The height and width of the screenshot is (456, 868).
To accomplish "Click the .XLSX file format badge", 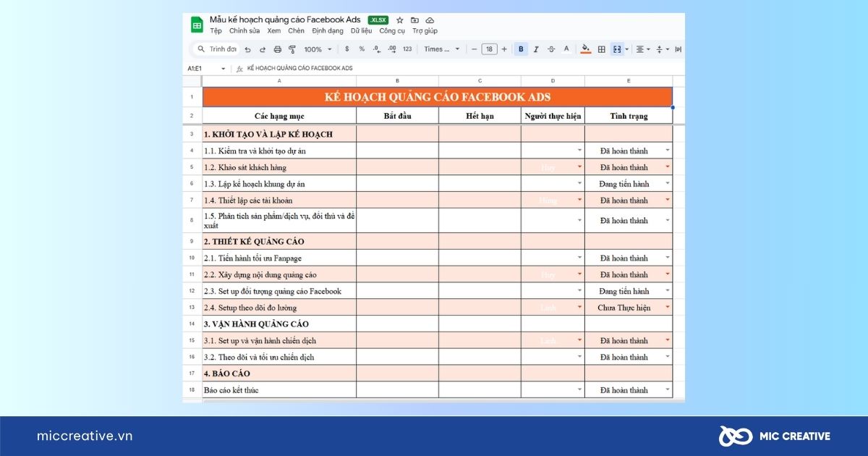I will 378,20.
